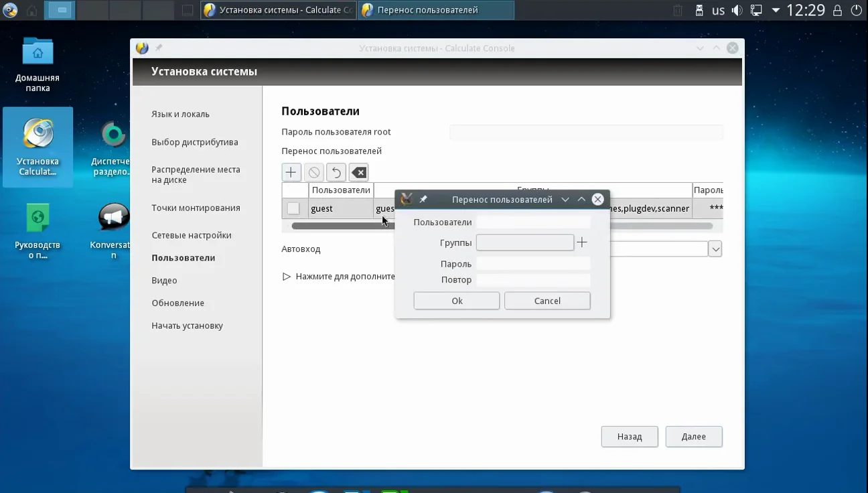
Task: Open 'Распределение места на диске' step
Action: (196, 175)
